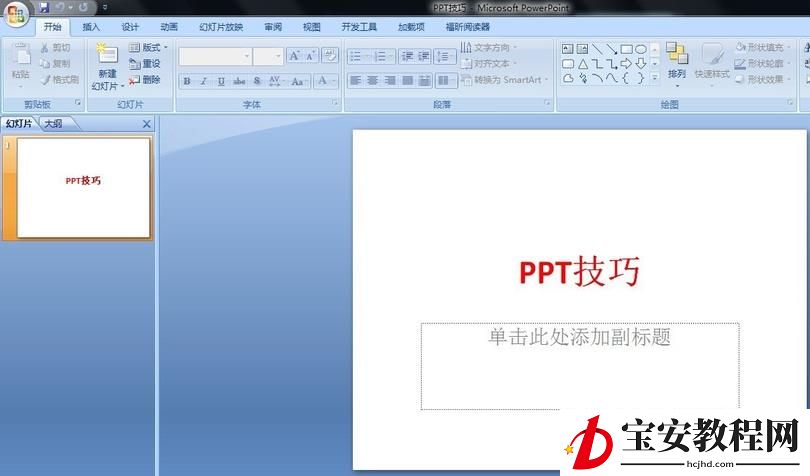Select the triangle shape
Viewport: 810px width, 476px height.
click(x=582, y=64)
